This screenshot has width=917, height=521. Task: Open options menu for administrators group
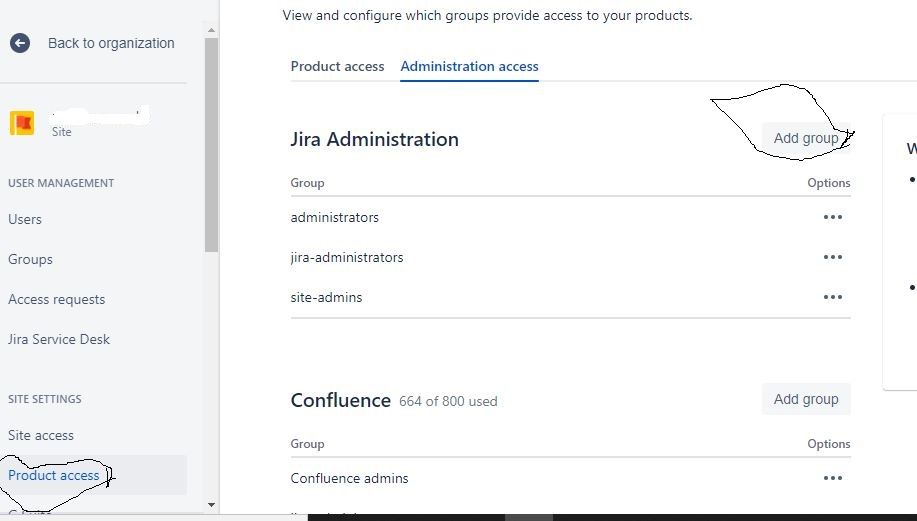click(x=833, y=218)
